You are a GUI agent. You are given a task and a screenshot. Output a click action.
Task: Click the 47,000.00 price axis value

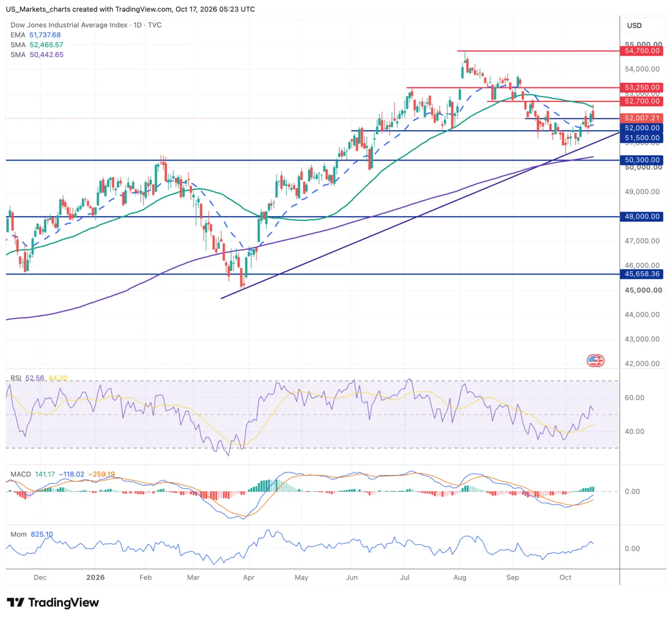[642, 241]
